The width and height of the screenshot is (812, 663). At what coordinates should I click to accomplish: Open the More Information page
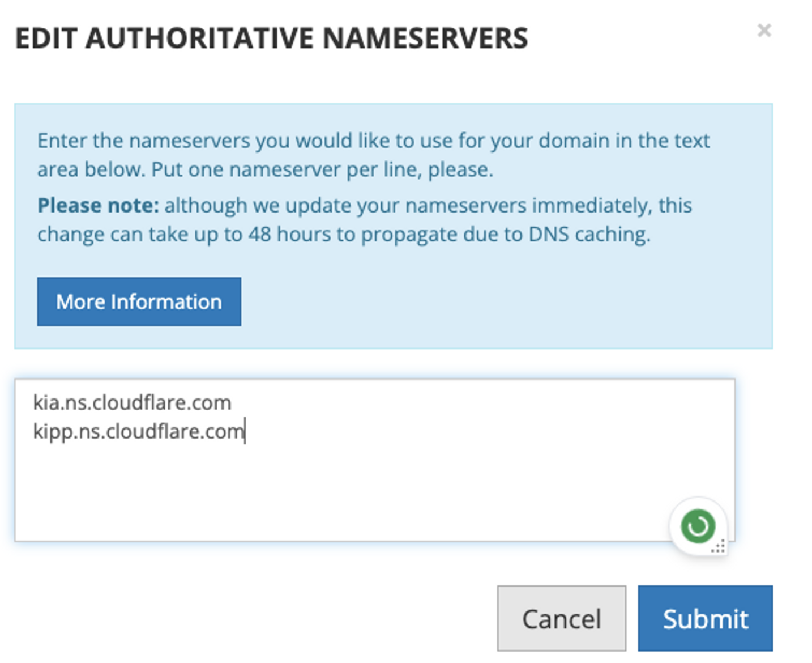pos(139,301)
